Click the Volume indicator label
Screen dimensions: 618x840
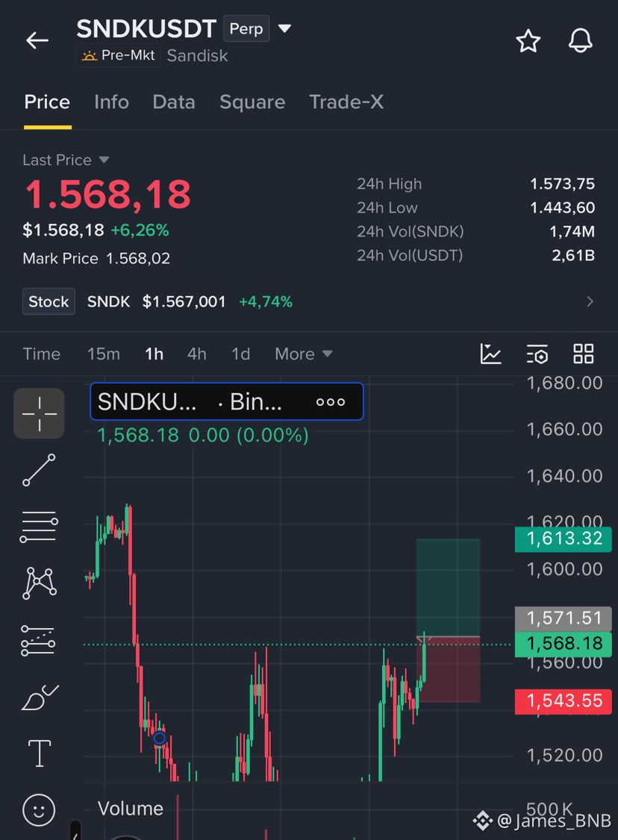pos(131,809)
